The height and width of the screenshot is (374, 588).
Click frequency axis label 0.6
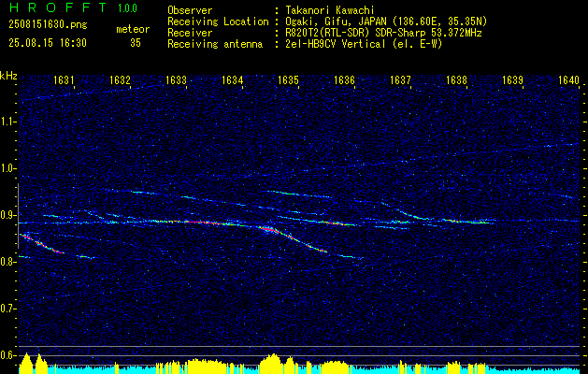tap(7, 355)
